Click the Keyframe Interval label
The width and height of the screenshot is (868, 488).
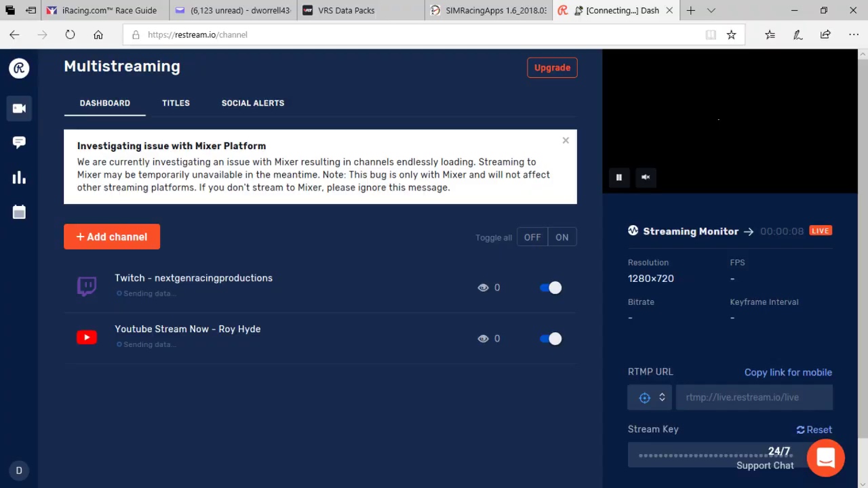click(x=764, y=302)
